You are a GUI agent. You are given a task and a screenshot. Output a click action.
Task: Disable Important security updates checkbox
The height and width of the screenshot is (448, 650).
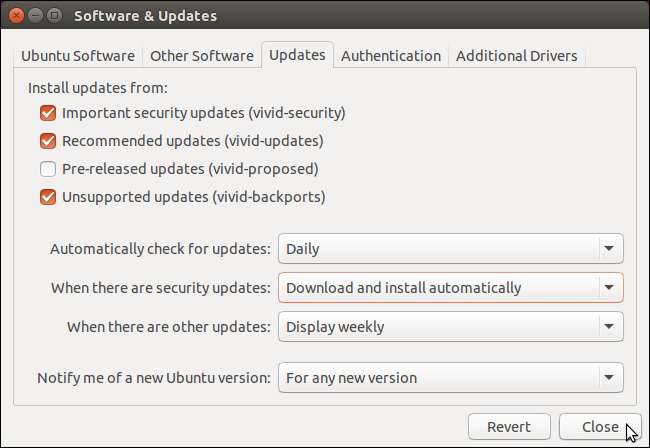coord(48,113)
